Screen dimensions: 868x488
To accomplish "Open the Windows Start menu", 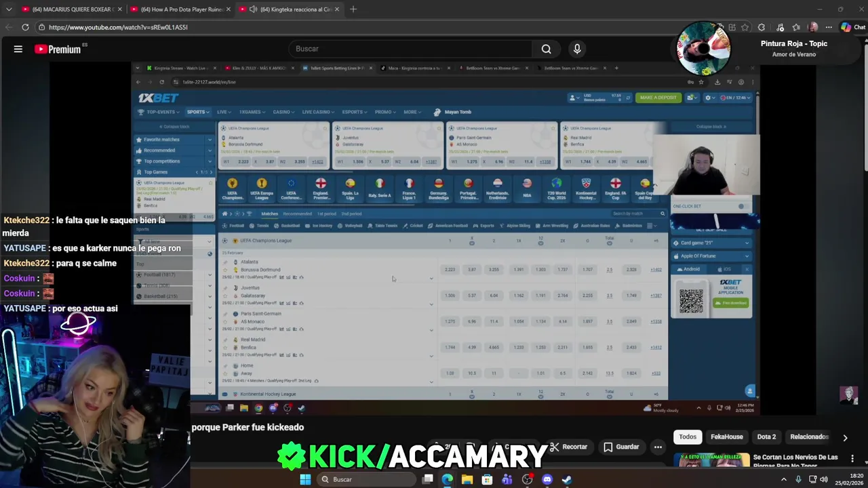I will coord(305,479).
